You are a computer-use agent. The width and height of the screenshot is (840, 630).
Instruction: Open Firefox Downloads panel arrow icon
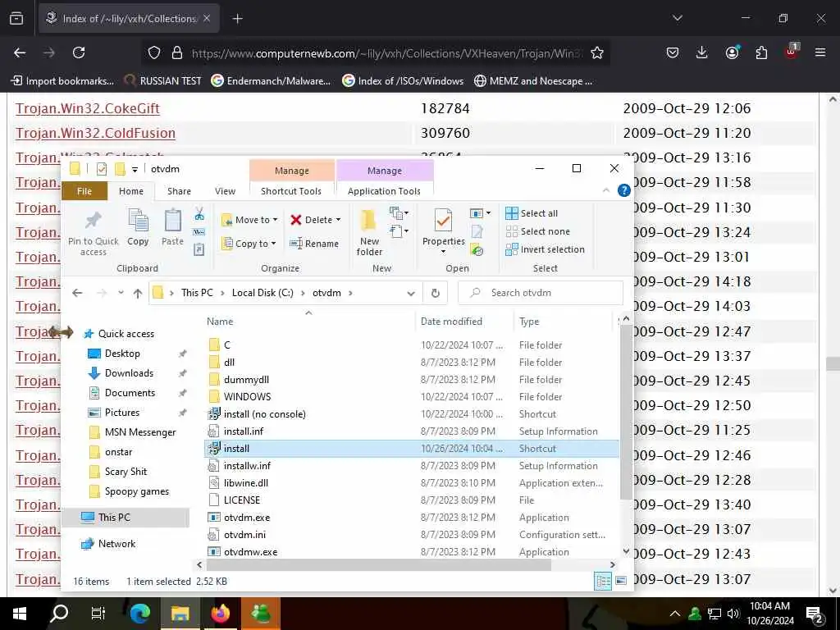tap(702, 52)
